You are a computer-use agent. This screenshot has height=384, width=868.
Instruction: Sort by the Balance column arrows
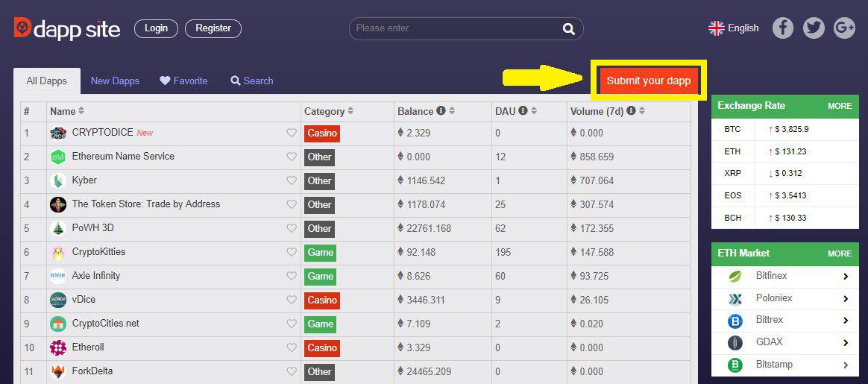tap(452, 111)
